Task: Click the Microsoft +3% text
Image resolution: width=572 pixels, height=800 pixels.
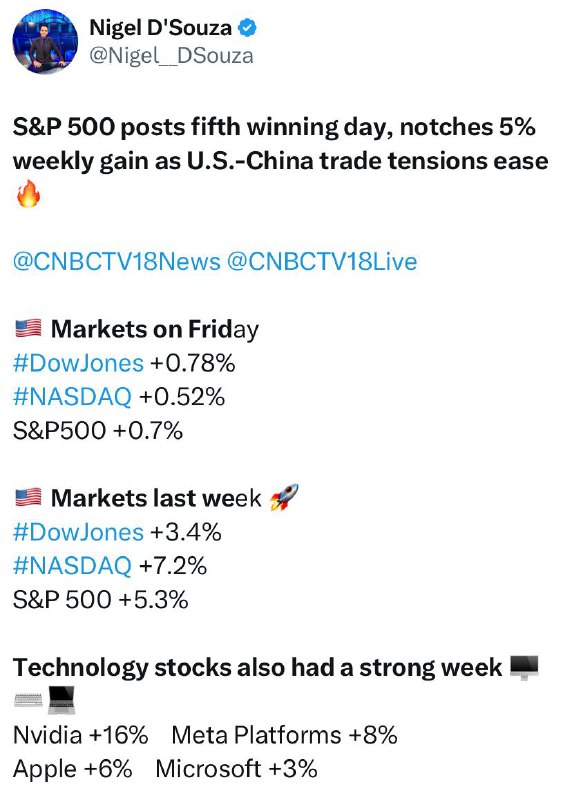Action: pyautogui.click(x=236, y=769)
